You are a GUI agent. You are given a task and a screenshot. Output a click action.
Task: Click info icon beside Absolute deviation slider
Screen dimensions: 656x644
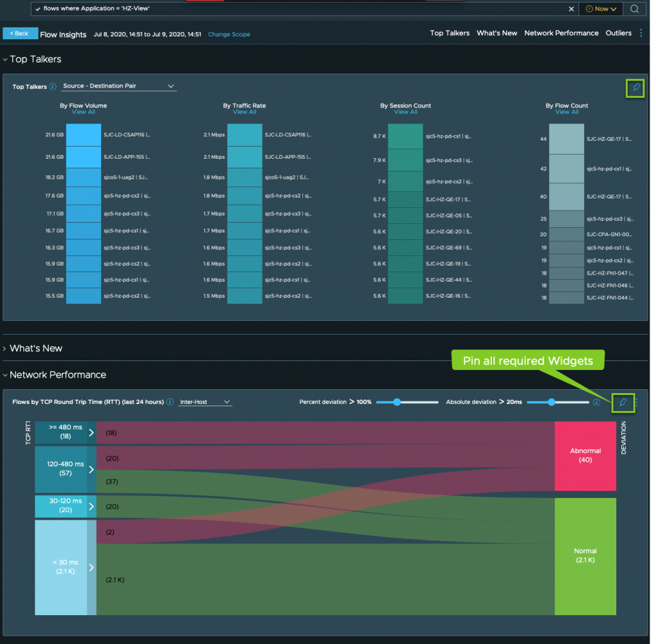[596, 403]
